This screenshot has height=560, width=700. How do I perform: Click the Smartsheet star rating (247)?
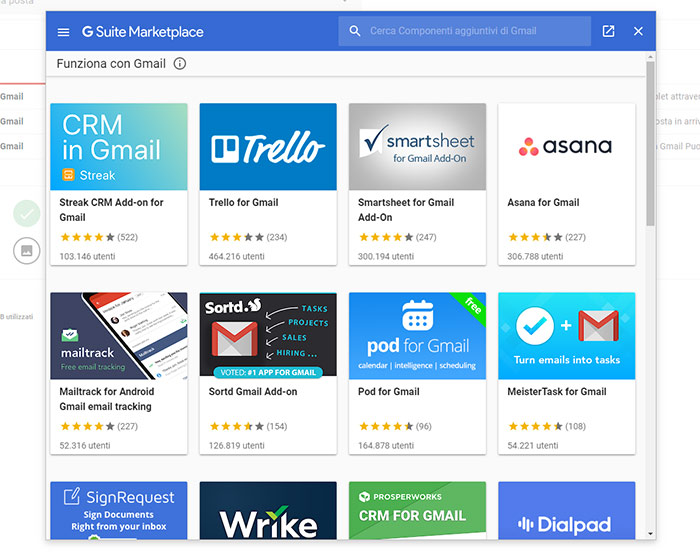(398, 237)
